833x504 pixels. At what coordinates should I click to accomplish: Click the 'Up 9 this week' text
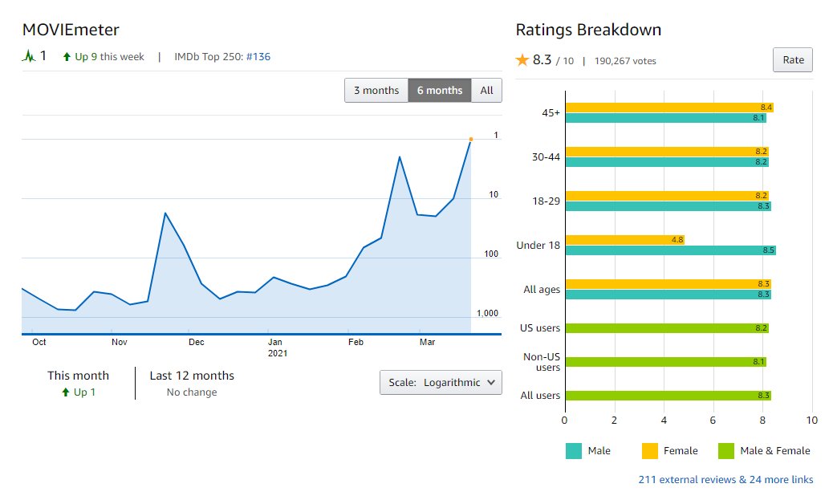click(x=109, y=57)
